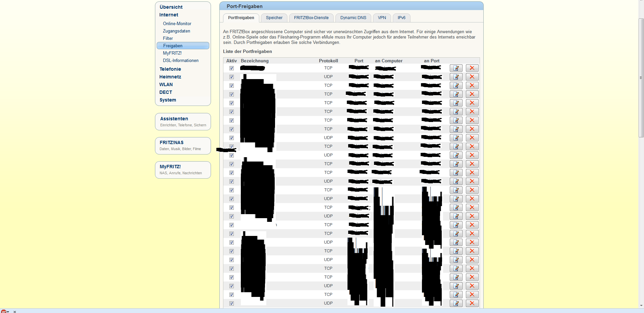Viewport: 644px width, 313px height.
Task: Open the IPv6 tab
Action: pyautogui.click(x=401, y=18)
